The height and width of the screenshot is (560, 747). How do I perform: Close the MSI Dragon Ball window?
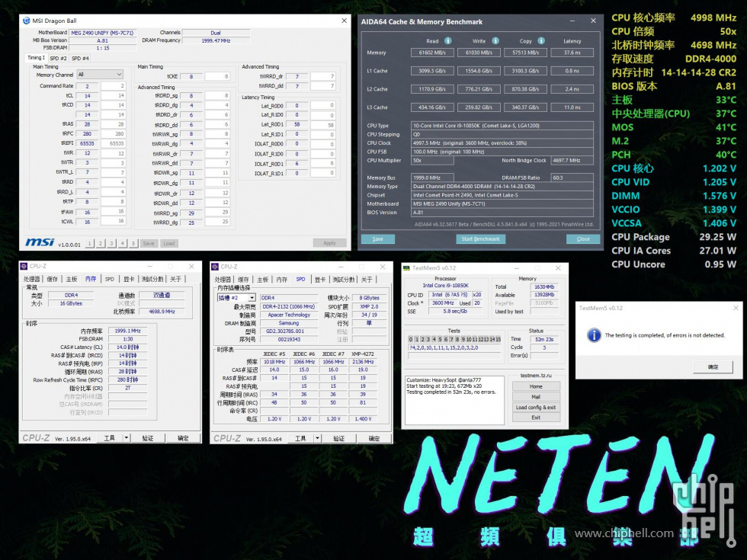344,21
